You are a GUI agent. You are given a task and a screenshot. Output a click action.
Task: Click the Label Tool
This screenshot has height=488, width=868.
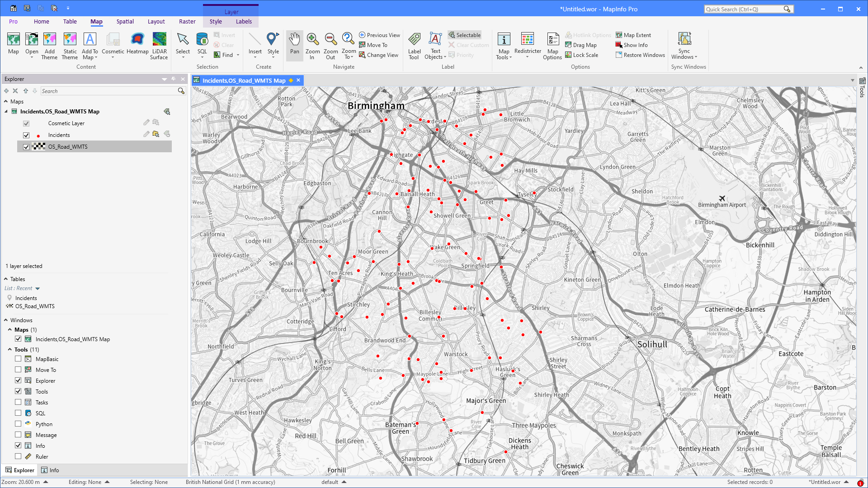pos(414,45)
